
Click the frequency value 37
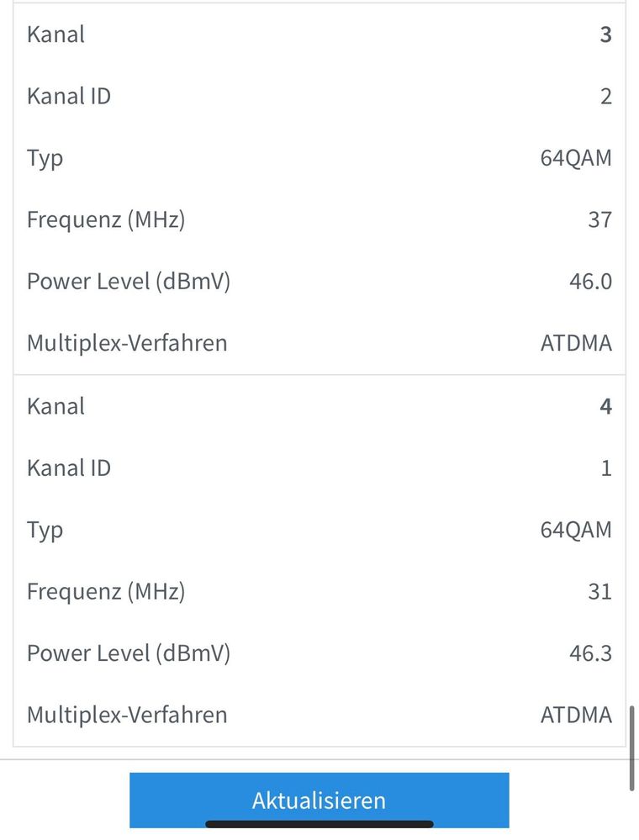click(599, 220)
